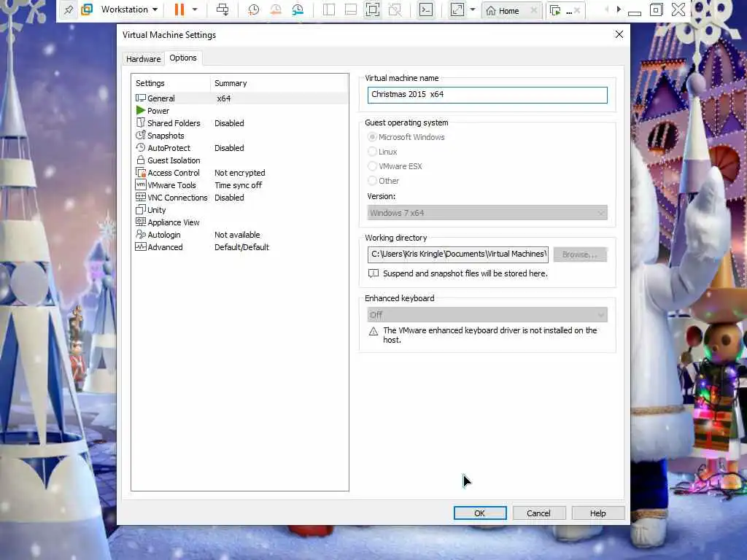This screenshot has width=747, height=560.
Task: Select the Options tab
Action: 183,58
